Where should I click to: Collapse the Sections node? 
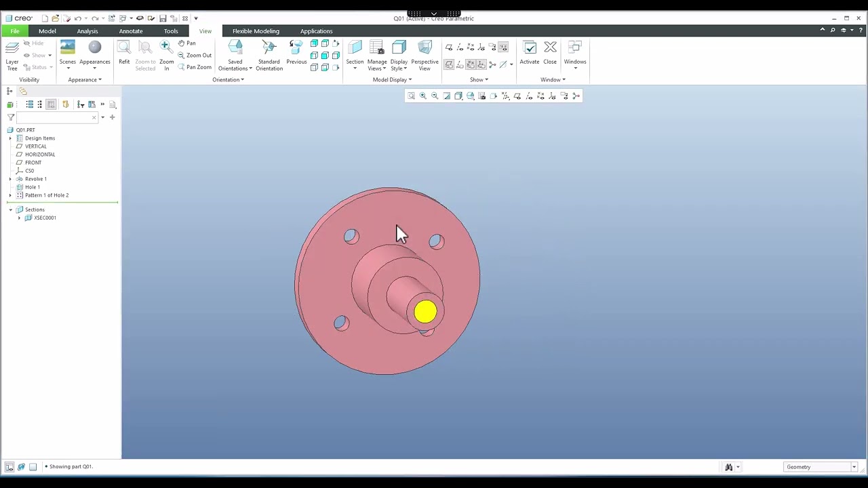click(x=10, y=209)
